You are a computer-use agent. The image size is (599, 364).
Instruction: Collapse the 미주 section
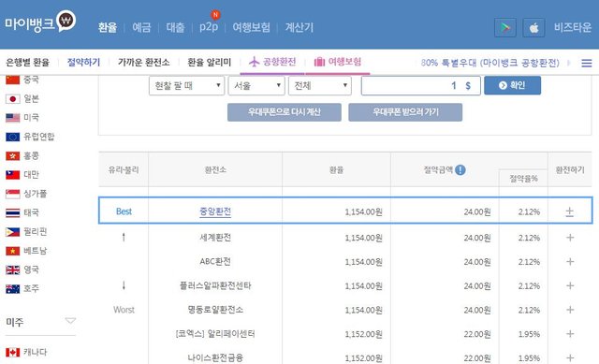click(x=70, y=320)
